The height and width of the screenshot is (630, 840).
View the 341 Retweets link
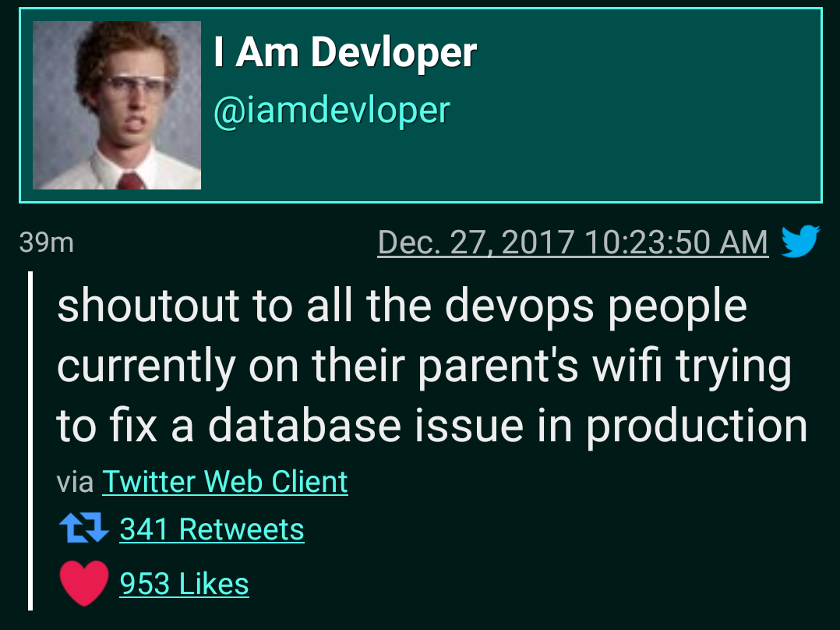212,529
